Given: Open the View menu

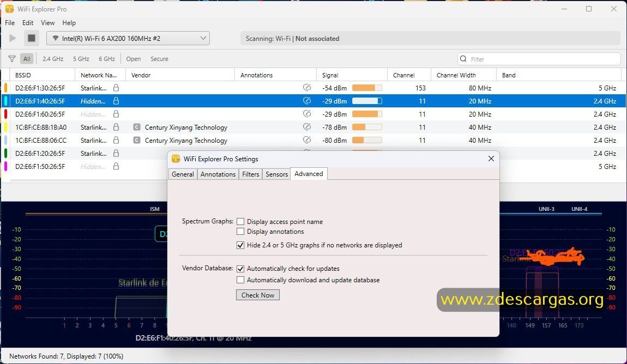Looking at the screenshot, I should click(x=47, y=23).
